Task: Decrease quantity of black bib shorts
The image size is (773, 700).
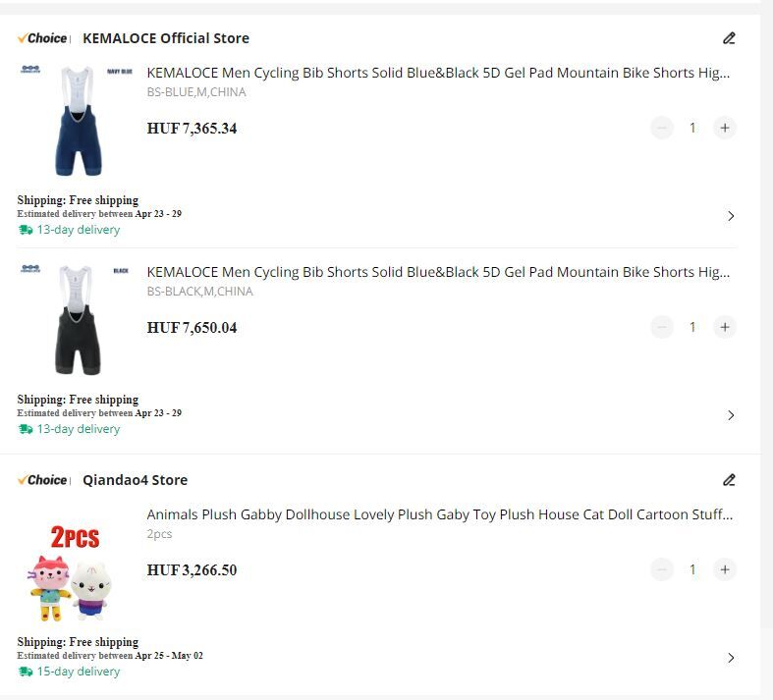Action: point(662,327)
